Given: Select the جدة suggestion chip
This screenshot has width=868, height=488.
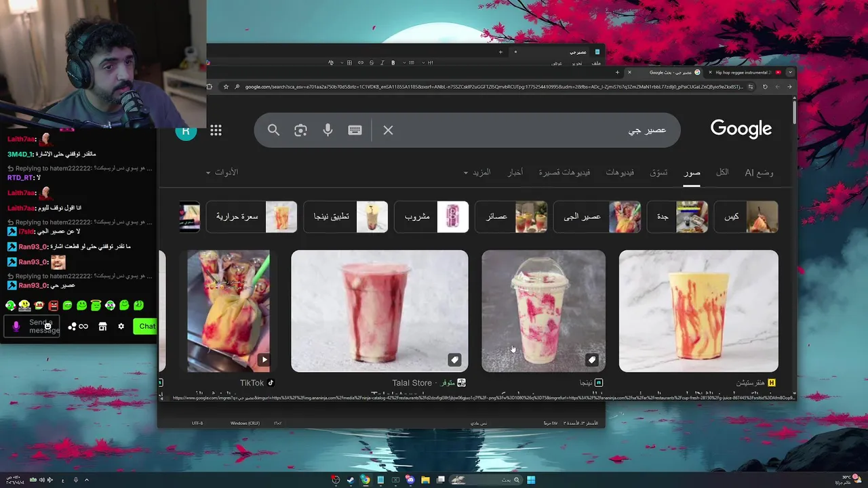Looking at the screenshot, I should click(677, 217).
